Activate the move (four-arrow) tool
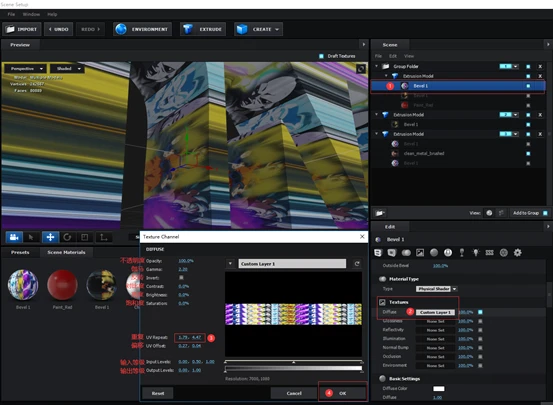Viewport: 554px width, 406px height. click(x=50, y=237)
